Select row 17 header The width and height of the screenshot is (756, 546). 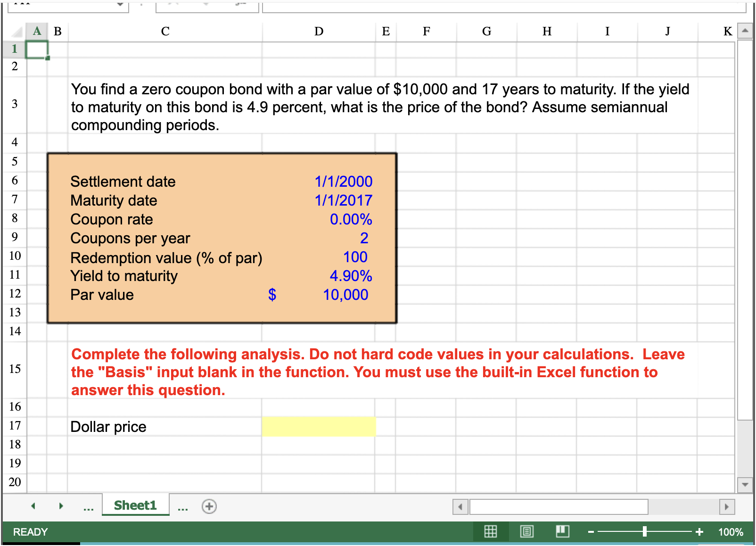15,426
